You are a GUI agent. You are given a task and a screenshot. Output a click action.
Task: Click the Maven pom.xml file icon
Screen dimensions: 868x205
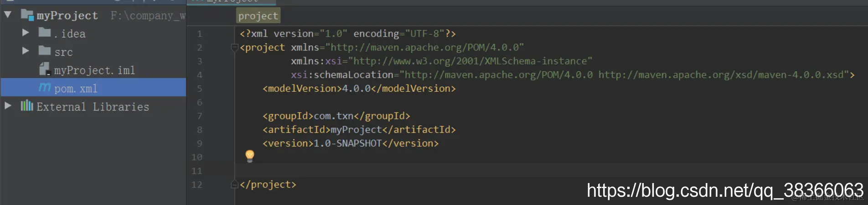pos(45,87)
